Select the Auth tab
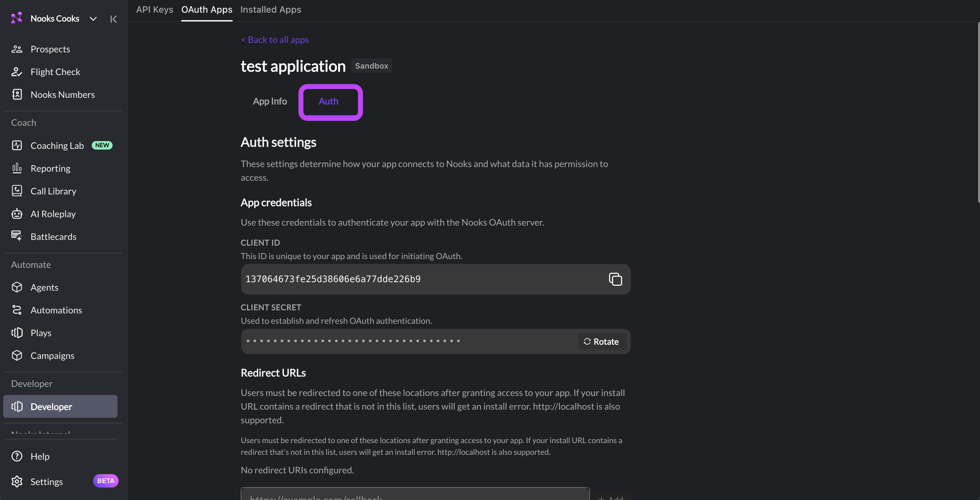Image resolution: width=980 pixels, height=500 pixels. (x=328, y=101)
